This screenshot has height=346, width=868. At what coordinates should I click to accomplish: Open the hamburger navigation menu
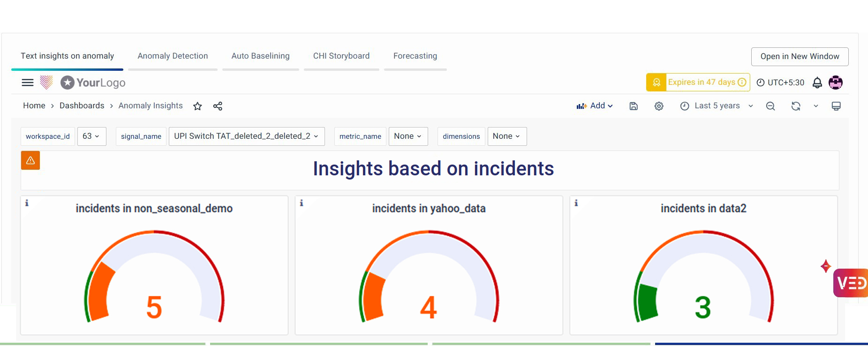click(x=28, y=83)
